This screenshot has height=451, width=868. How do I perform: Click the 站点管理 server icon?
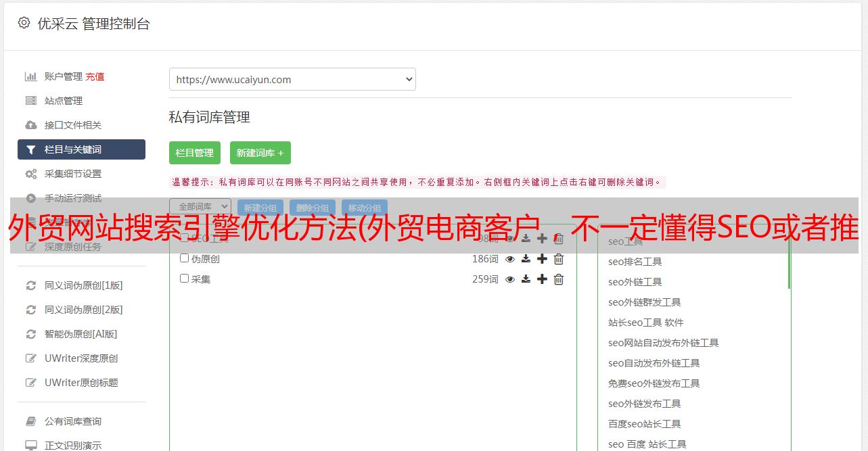click(x=31, y=101)
